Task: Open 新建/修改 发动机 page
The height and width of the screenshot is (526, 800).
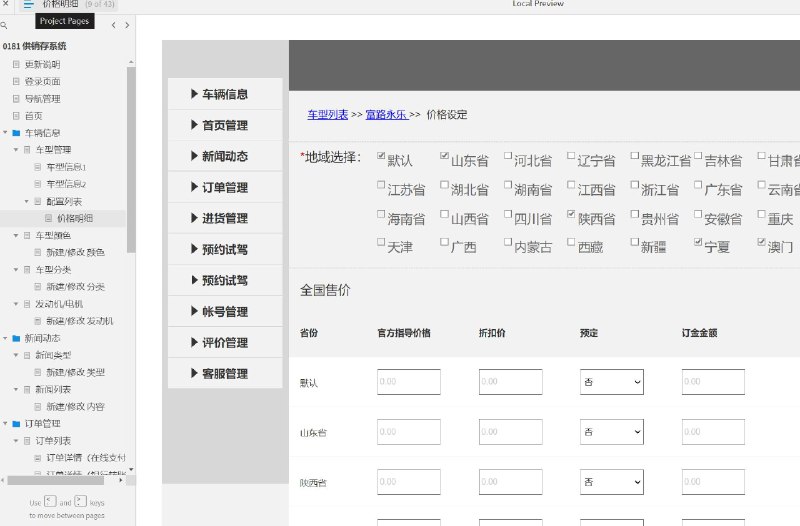Action: (x=80, y=321)
